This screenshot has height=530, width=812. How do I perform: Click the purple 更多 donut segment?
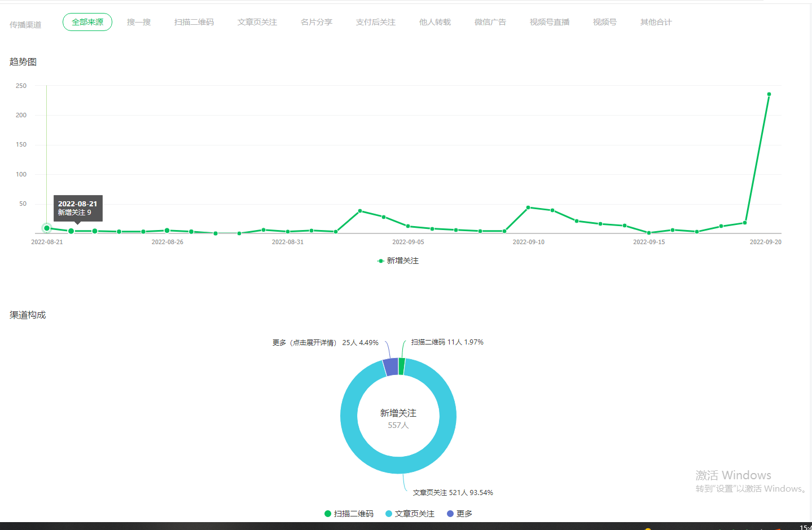390,366
